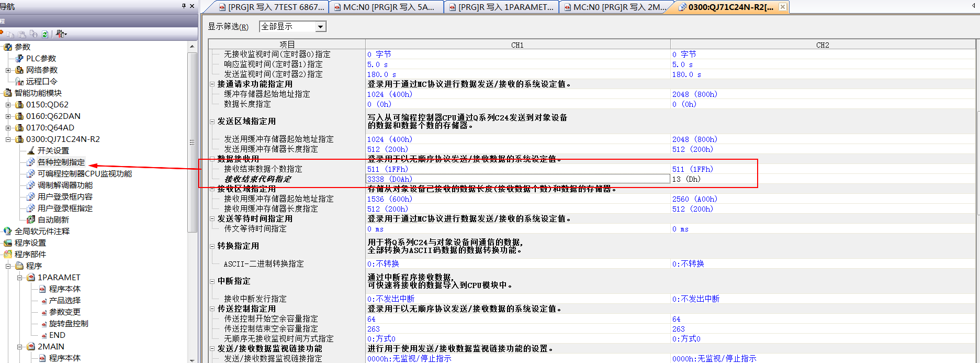Open 自动刷新 auto refresh item
The width and height of the screenshot is (980, 363).
(x=53, y=219)
